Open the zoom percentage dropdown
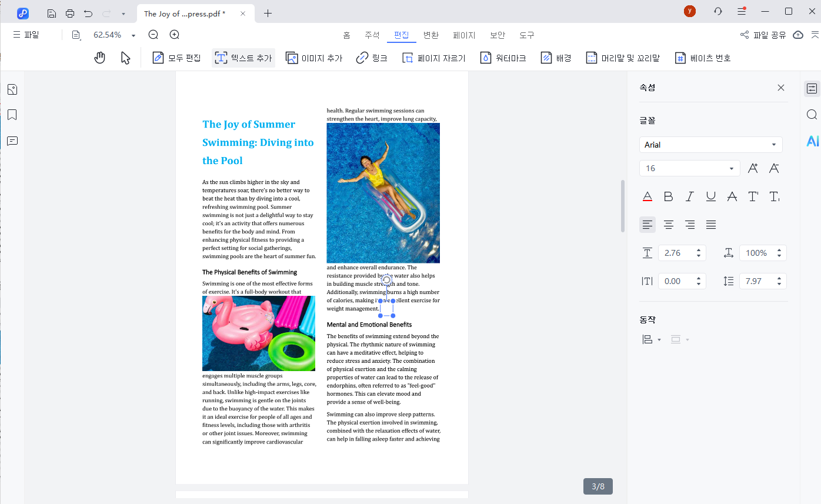The image size is (821, 504). (x=134, y=35)
